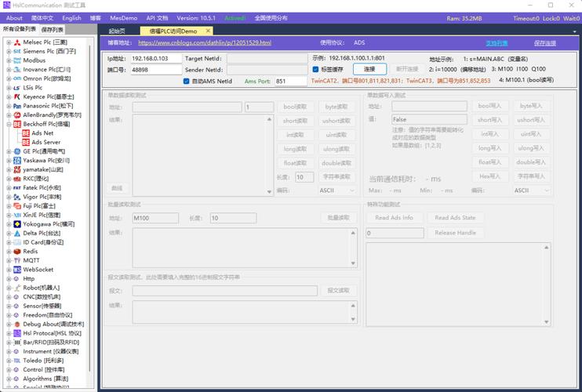Toggle the 标签缓存 checkbox
The height and width of the screenshot is (392, 582).
point(315,69)
